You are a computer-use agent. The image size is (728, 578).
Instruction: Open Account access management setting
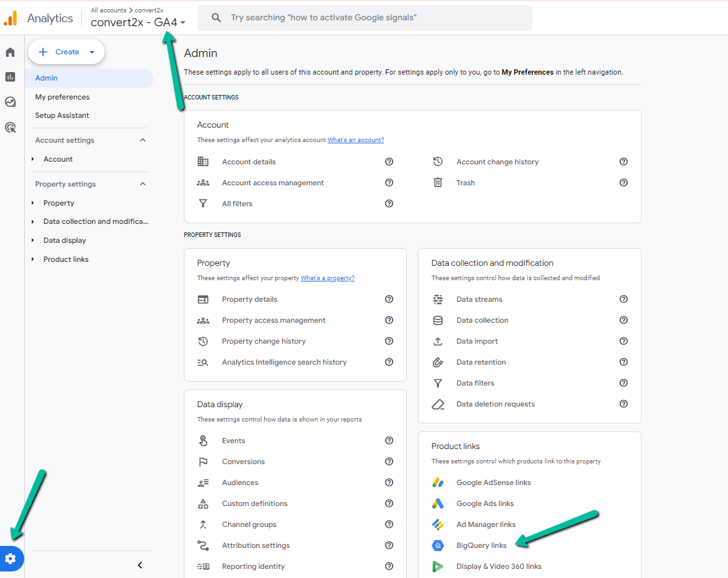coord(273,183)
